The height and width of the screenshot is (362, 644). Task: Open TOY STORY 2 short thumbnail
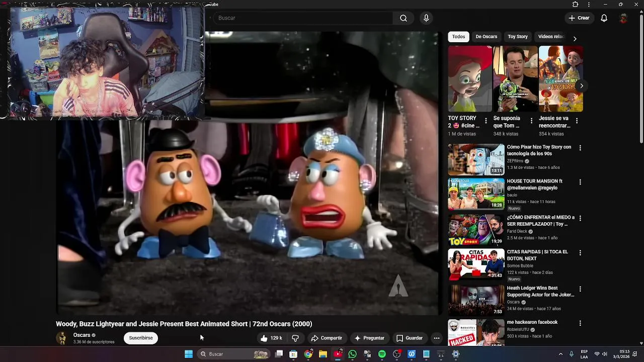click(470, 79)
